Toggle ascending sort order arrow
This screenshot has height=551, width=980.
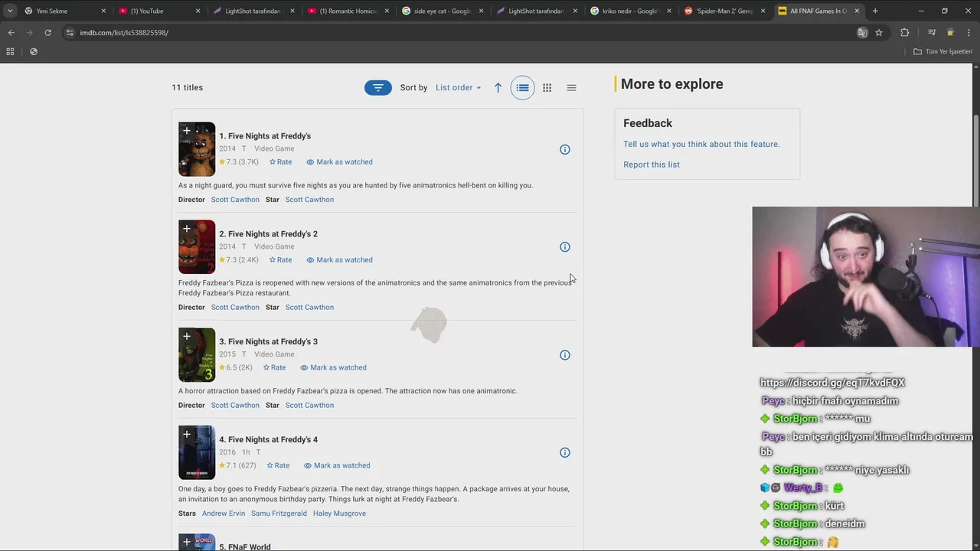tap(498, 88)
